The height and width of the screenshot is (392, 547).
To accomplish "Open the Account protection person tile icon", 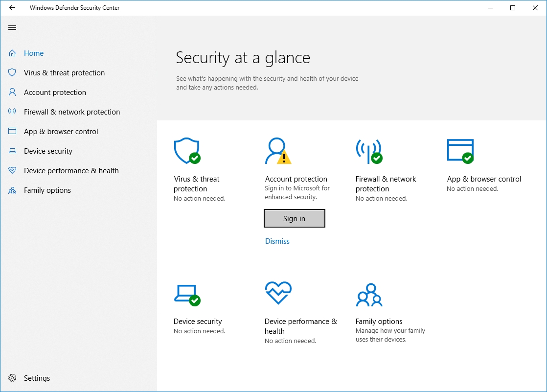I will tap(277, 151).
